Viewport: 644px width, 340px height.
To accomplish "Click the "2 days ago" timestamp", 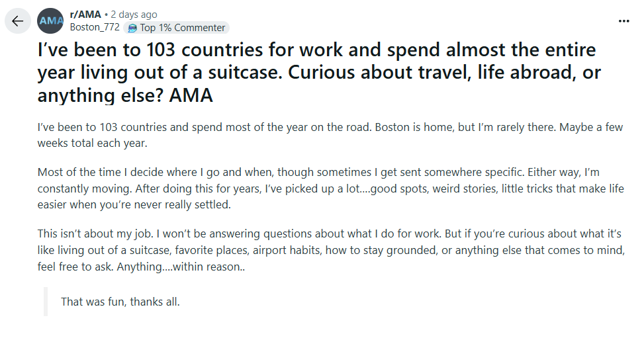I will pos(134,15).
